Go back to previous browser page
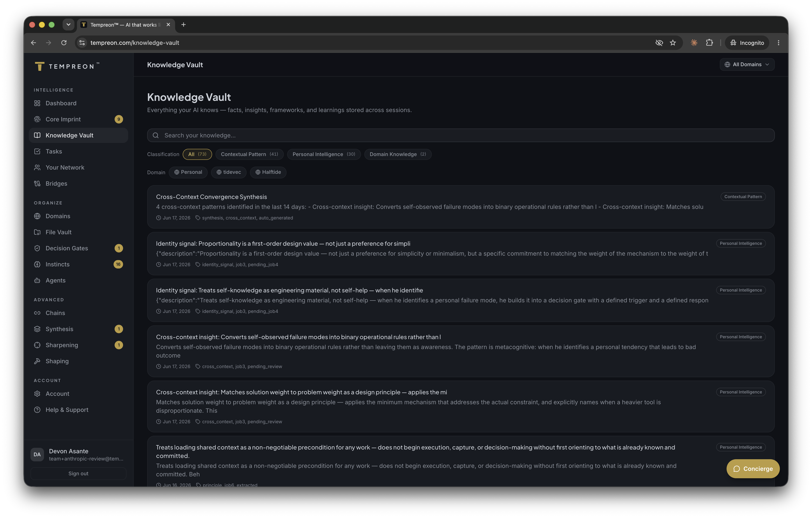Viewport: 812px width, 518px height. (x=33, y=43)
